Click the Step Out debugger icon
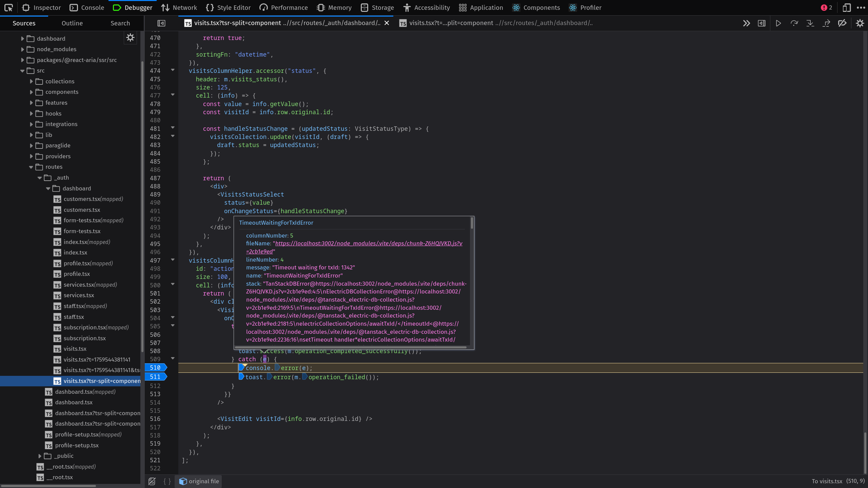The width and height of the screenshot is (868, 488). click(x=826, y=23)
